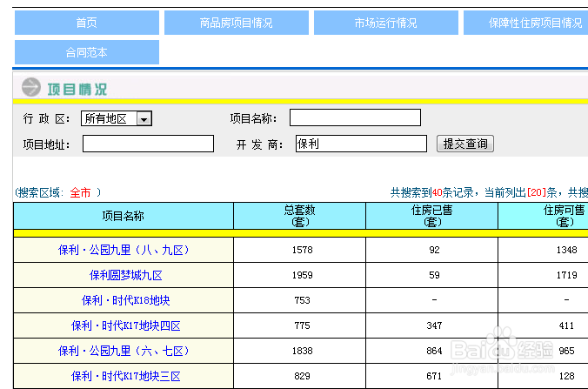Open project 保利·公园九里（六、七区）
The image size is (588, 389).
coord(124,351)
